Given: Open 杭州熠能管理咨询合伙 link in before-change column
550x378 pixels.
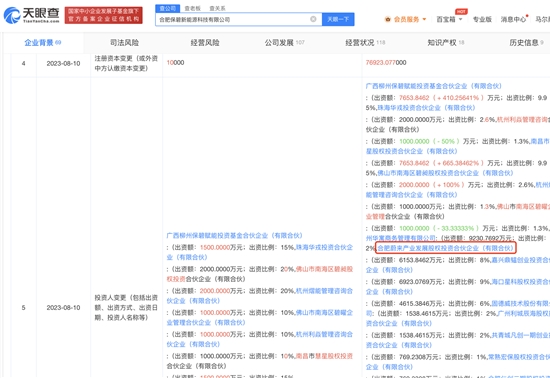Looking at the screenshot, I should coord(324,291).
